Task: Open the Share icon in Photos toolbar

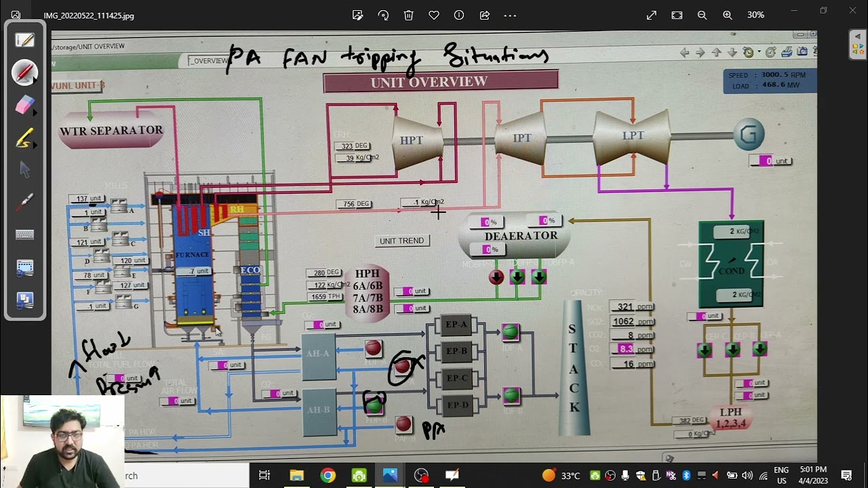Action: point(485,15)
